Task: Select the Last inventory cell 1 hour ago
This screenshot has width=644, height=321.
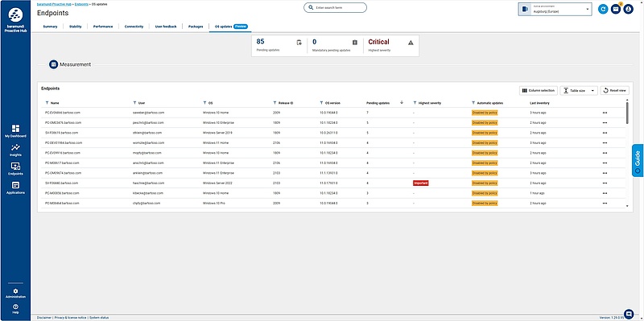Action: [537, 193]
